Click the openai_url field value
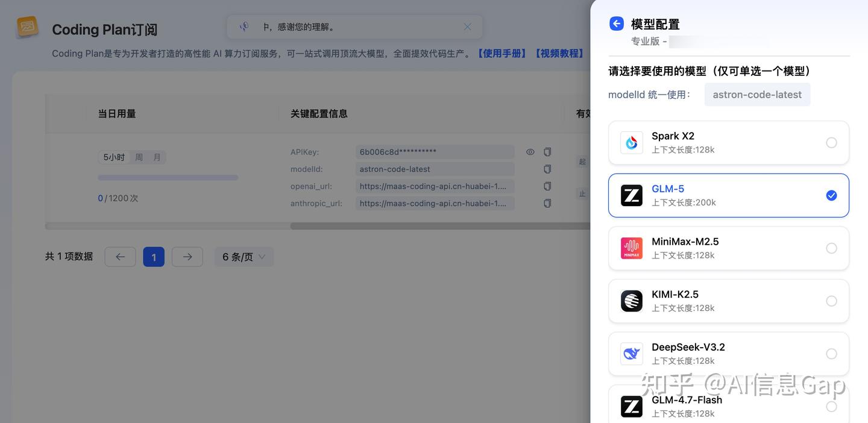The image size is (868, 423). tap(435, 186)
